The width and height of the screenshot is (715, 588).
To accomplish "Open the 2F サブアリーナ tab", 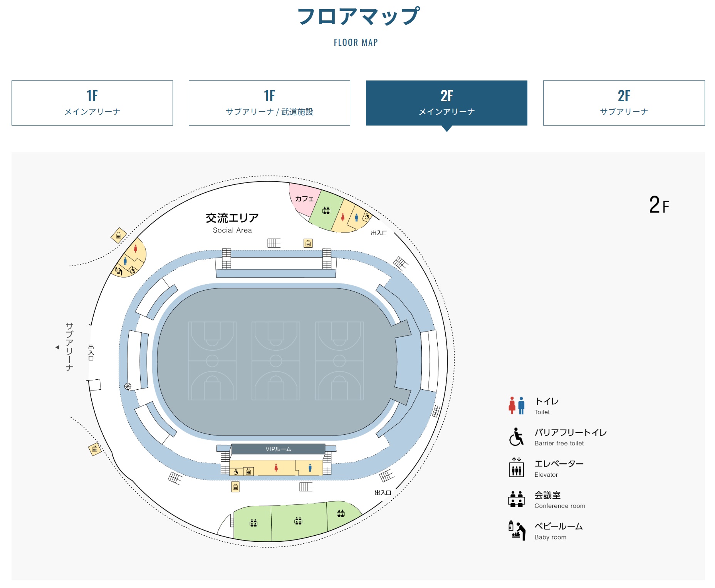I will 624,103.
